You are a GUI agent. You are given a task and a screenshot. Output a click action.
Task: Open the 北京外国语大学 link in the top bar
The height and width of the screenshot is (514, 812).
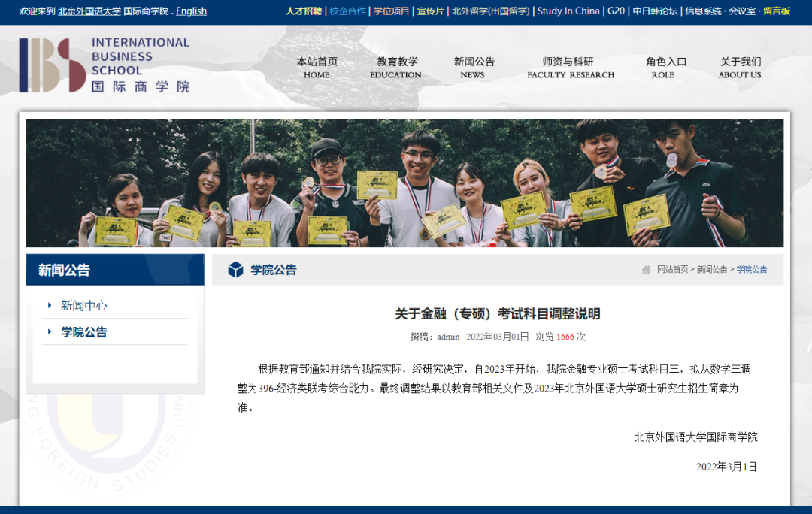pos(89,11)
